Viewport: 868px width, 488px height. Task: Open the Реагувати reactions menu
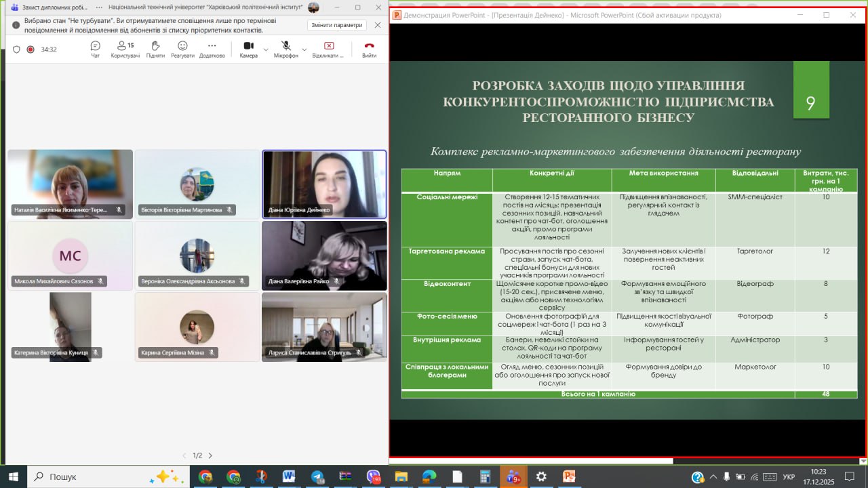click(x=182, y=49)
